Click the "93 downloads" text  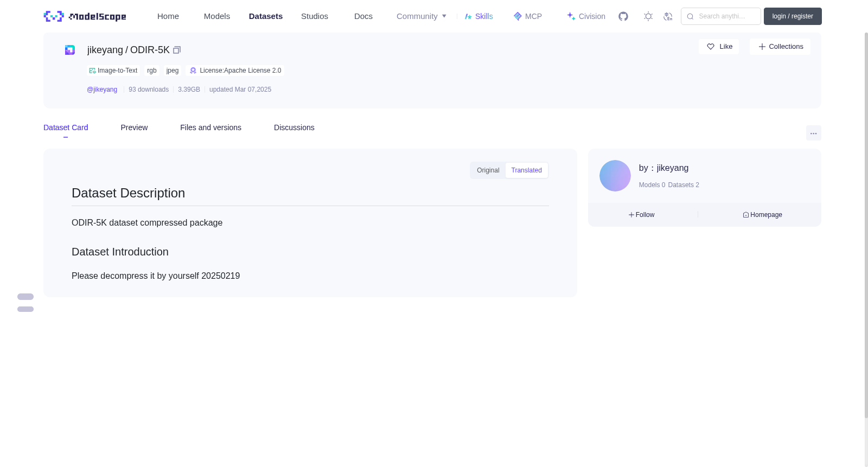pos(149,89)
